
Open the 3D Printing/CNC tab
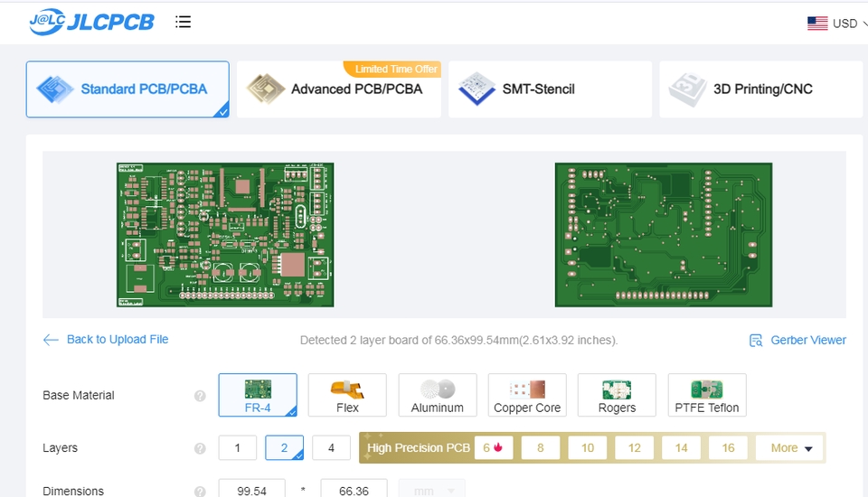[760, 89]
